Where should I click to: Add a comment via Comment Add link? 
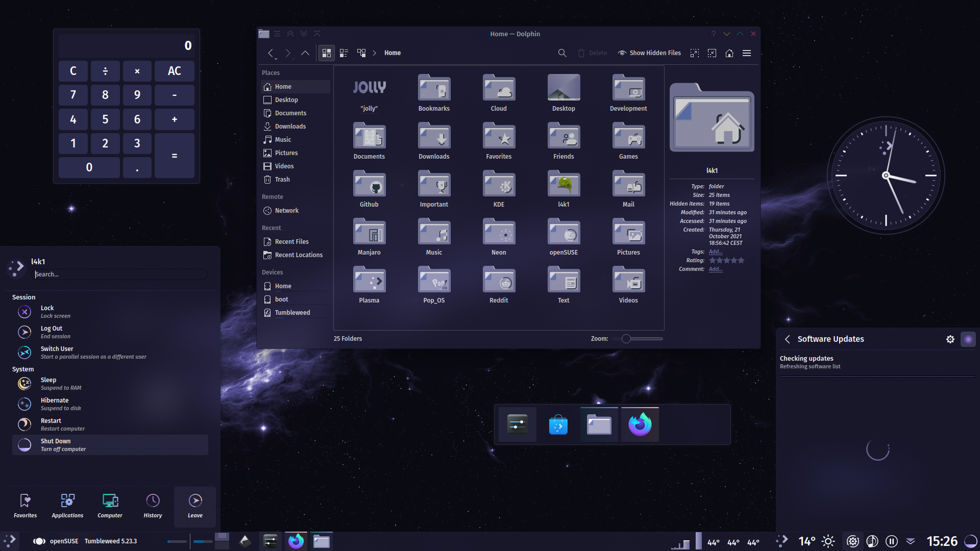[x=715, y=269]
